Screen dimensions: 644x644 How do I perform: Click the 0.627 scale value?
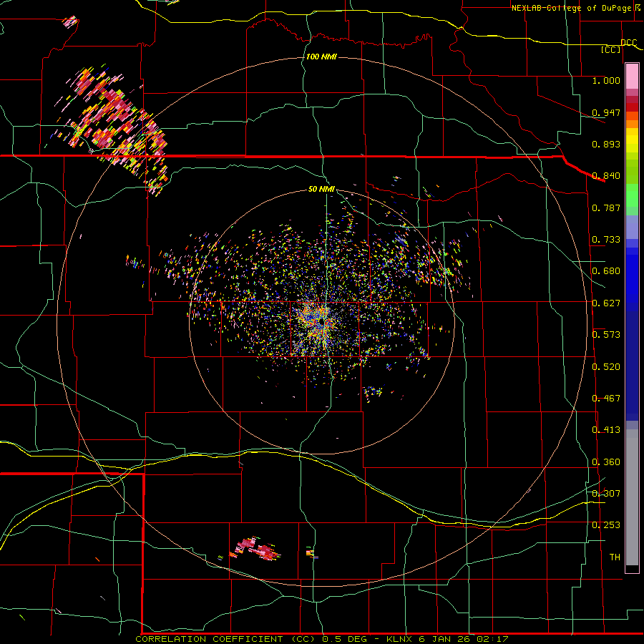pyautogui.click(x=606, y=303)
